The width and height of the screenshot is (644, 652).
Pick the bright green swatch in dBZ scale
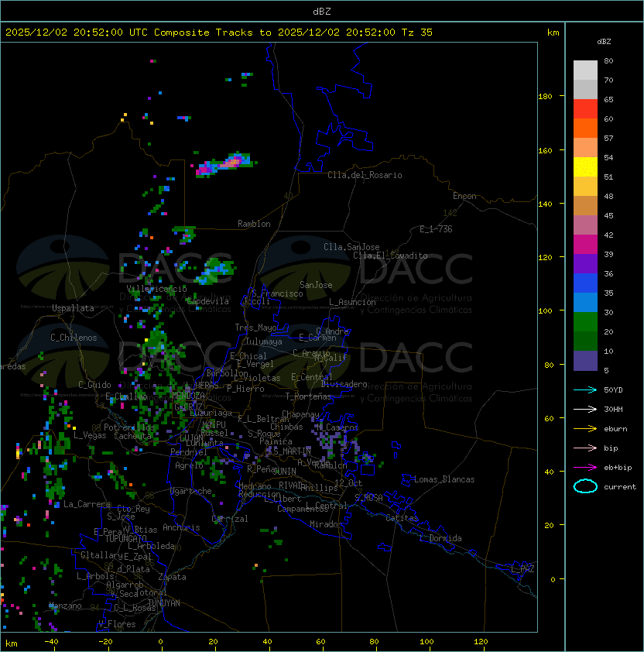point(585,322)
